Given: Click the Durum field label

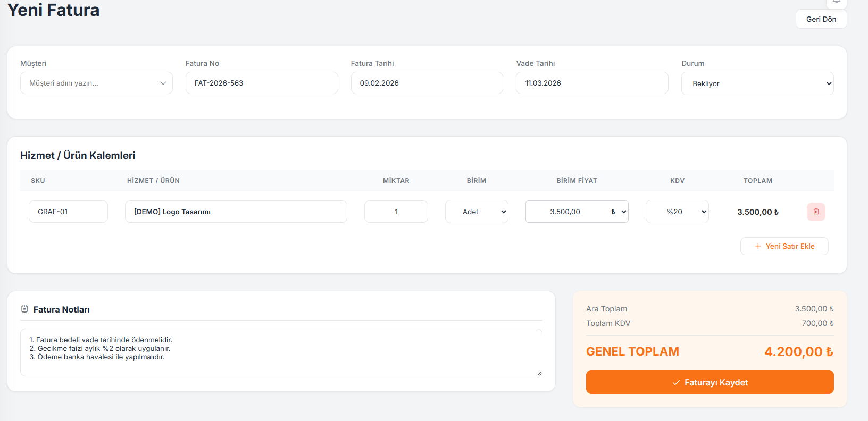Looking at the screenshot, I should [692, 63].
